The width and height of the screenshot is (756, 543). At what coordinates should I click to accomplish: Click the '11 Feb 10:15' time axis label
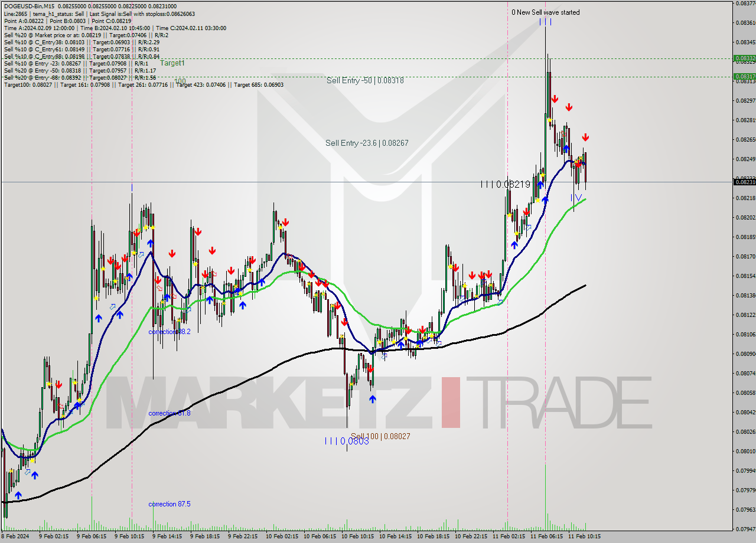[584, 537]
